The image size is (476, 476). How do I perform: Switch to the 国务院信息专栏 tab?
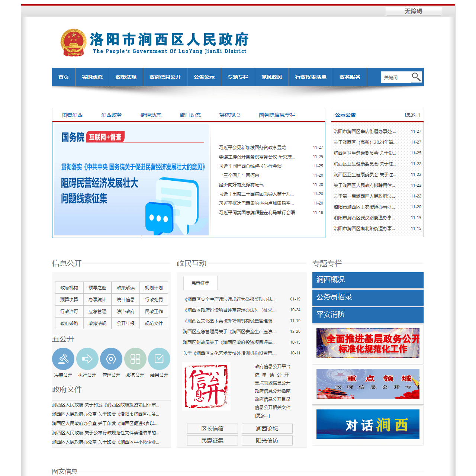[x=277, y=115]
